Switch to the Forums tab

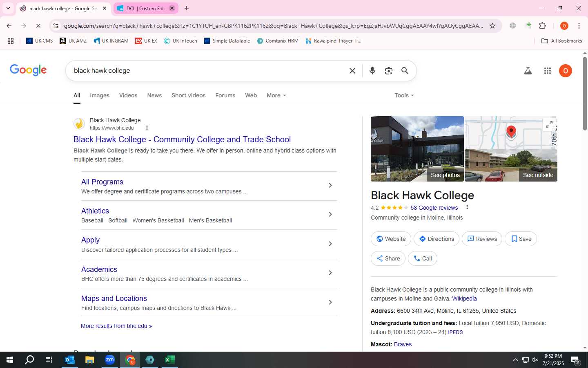(x=225, y=95)
